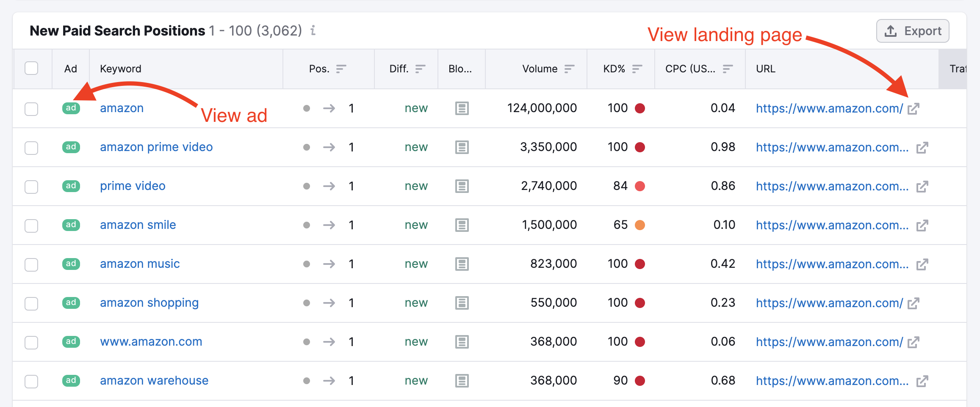View the ad for amazon smile
The height and width of the screenshot is (407, 980).
pyautogui.click(x=71, y=225)
